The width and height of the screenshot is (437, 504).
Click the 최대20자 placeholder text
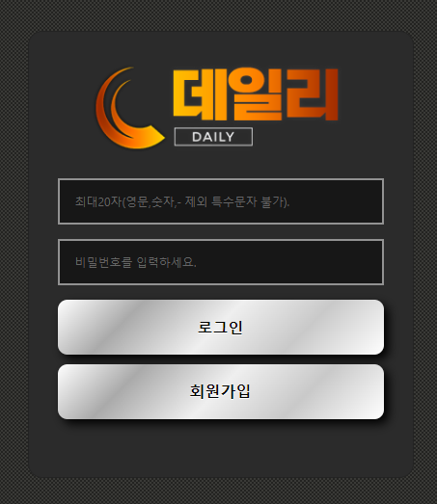pos(182,201)
